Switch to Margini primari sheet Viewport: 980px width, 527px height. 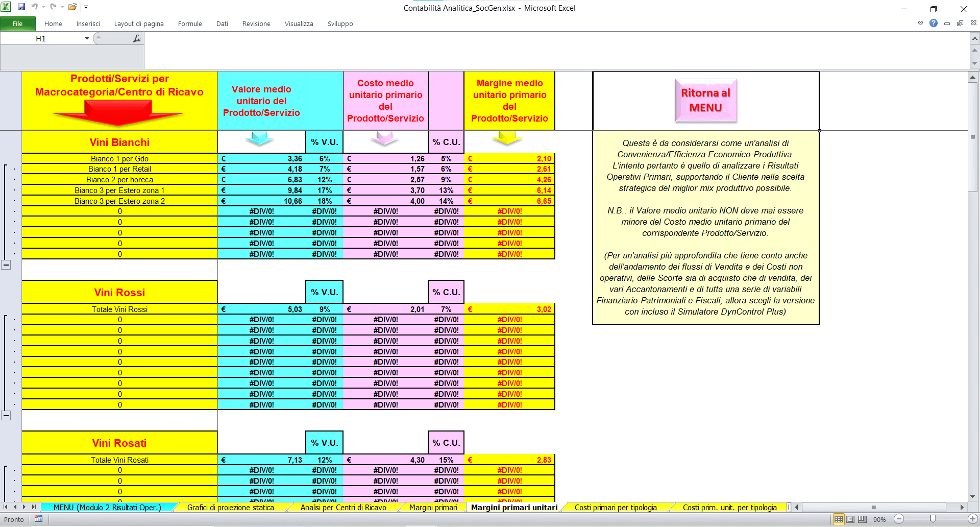(433, 507)
